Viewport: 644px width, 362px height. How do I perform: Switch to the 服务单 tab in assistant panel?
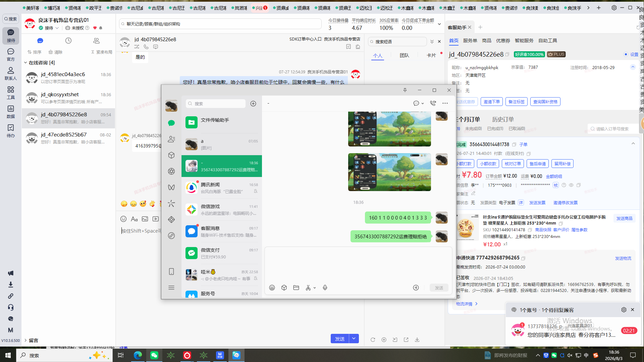[470, 41]
